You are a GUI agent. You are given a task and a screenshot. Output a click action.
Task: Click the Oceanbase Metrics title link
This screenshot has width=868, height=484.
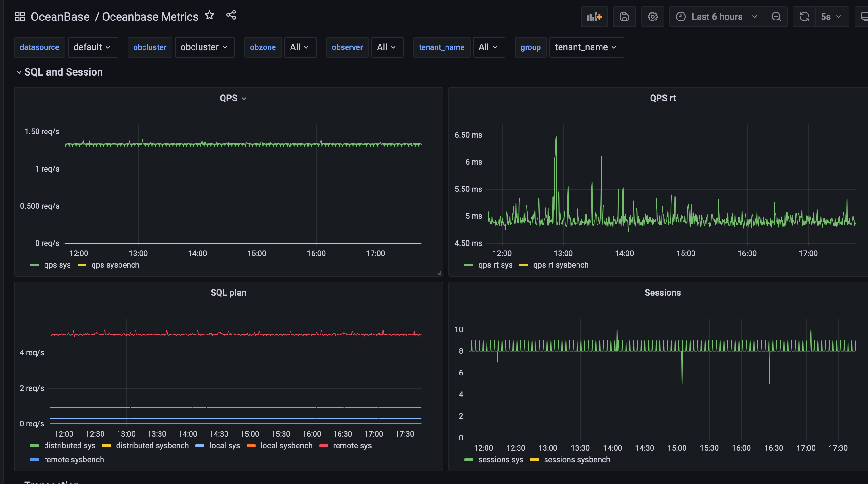point(150,17)
